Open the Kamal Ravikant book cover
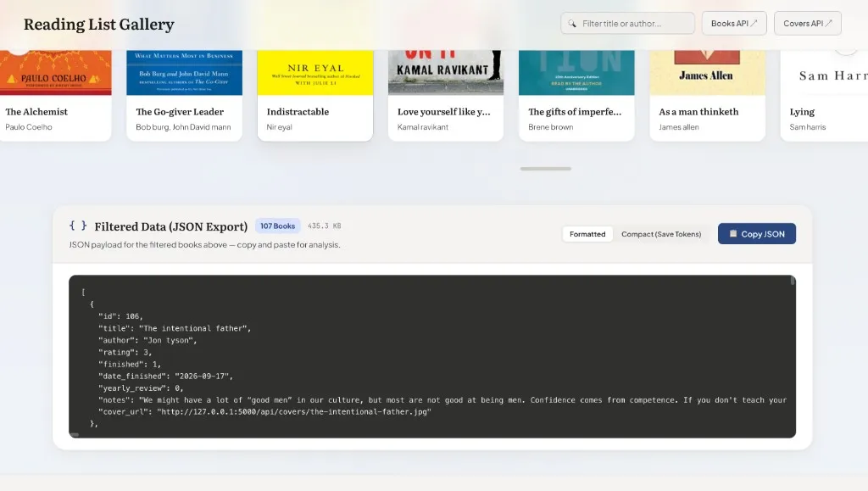868x491 pixels. (446, 73)
